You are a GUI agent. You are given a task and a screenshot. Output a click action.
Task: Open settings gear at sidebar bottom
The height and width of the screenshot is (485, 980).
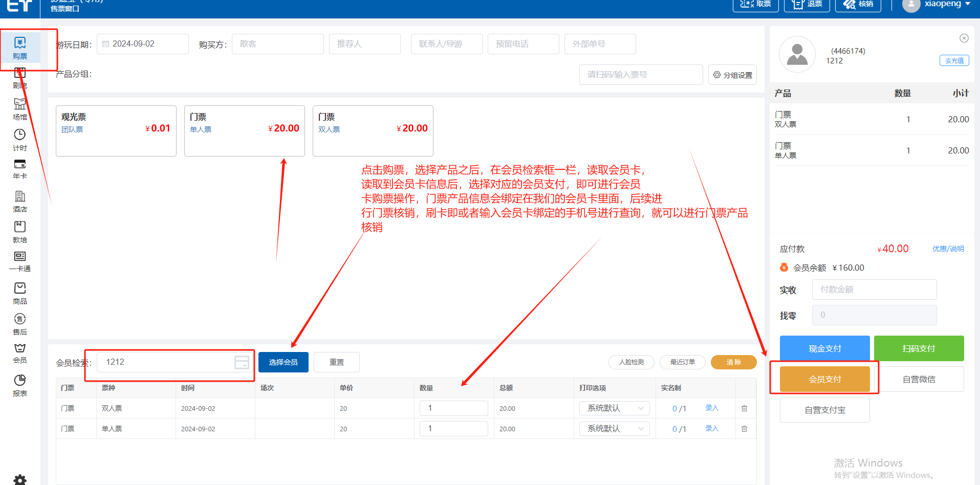pyautogui.click(x=20, y=479)
